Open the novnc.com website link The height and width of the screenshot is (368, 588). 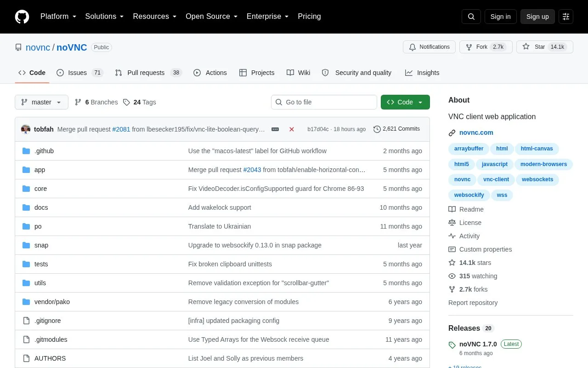(476, 132)
